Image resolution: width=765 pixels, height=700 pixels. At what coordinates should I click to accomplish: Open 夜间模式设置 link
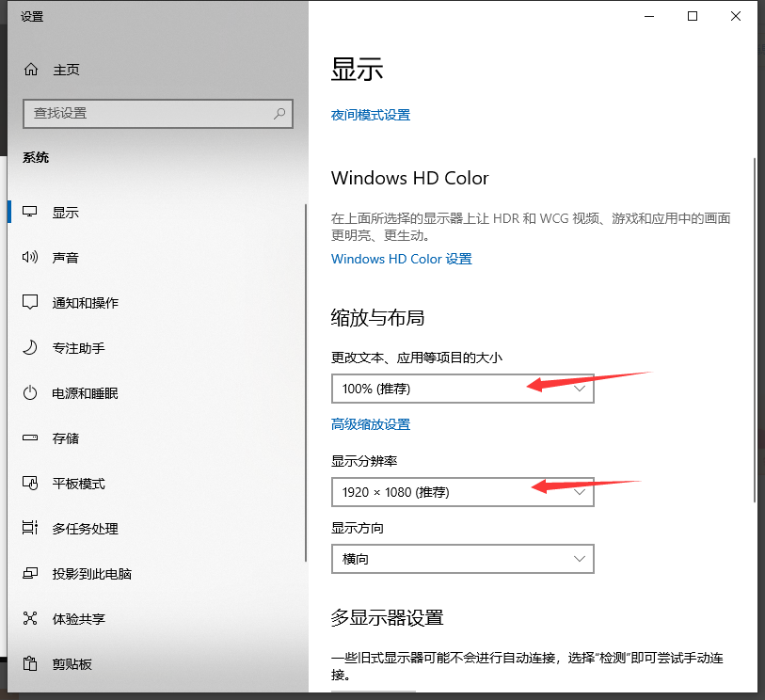[370, 115]
